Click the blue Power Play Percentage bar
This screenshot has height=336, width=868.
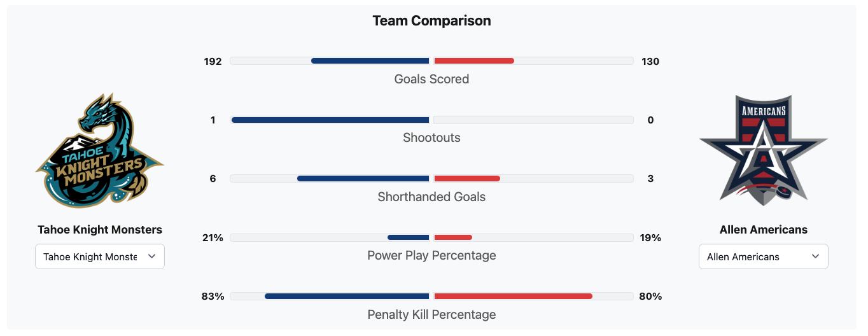(x=408, y=237)
